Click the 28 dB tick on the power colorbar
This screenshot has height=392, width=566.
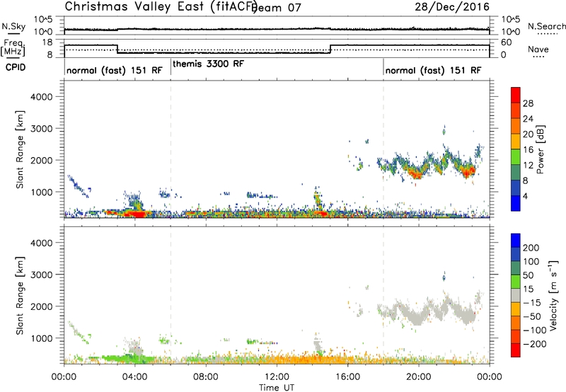(528, 103)
